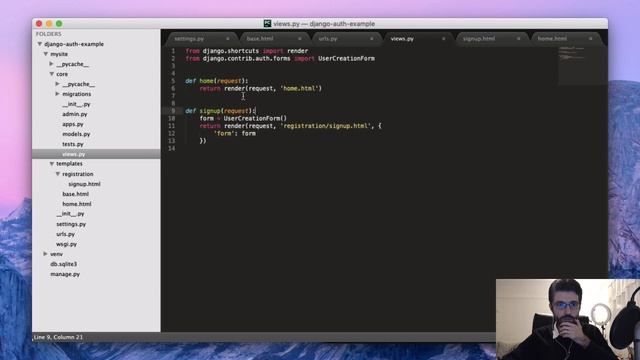Open wsgi.py in the sidebar
Image resolution: width=640 pixels, height=360 pixels.
pos(67,244)
